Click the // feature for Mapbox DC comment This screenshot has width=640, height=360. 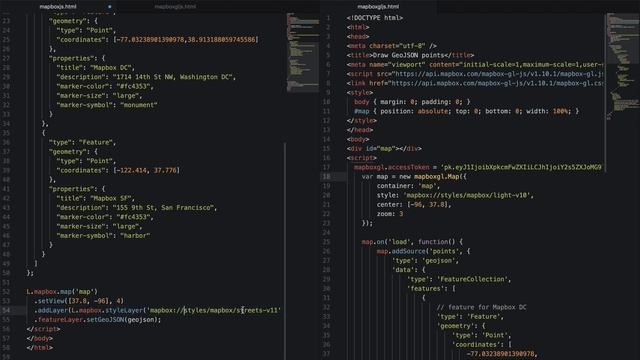click(482, 307)
